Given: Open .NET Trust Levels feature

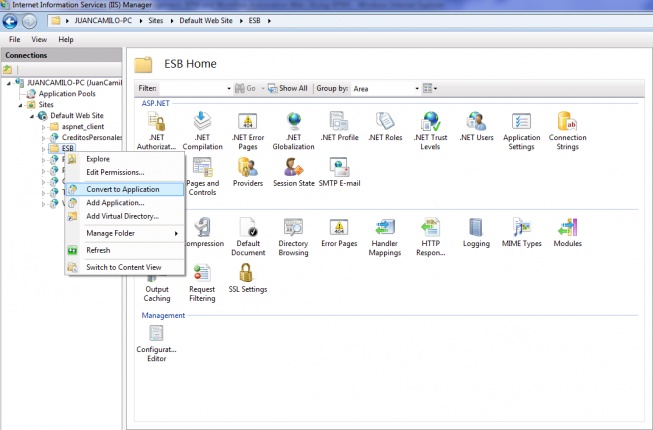Looking at the screenshot, I should [x=431, y=131].
